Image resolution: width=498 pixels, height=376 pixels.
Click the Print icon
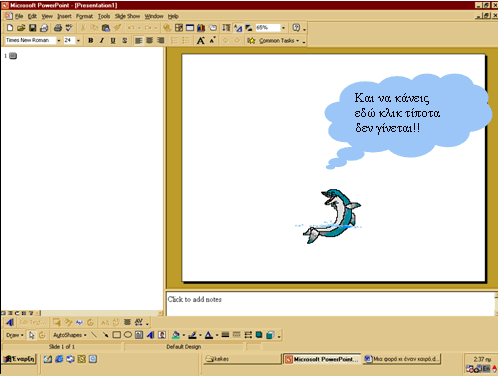[x=58, y=28]
